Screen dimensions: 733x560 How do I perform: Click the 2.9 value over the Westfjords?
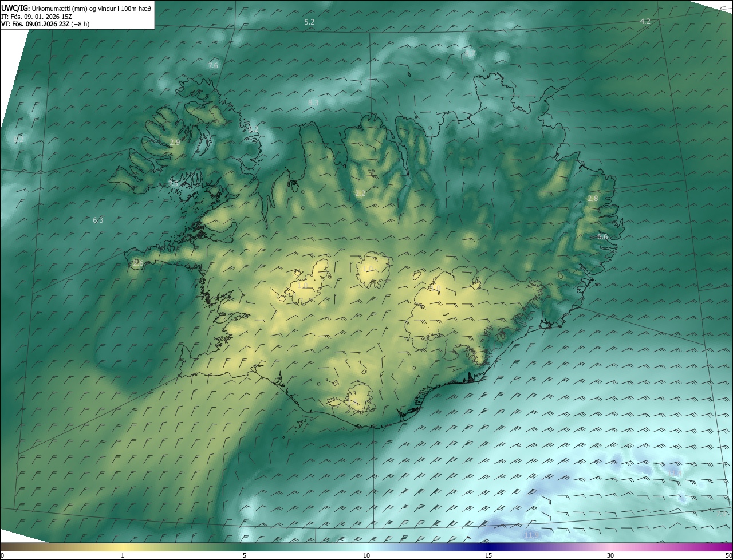175,142
